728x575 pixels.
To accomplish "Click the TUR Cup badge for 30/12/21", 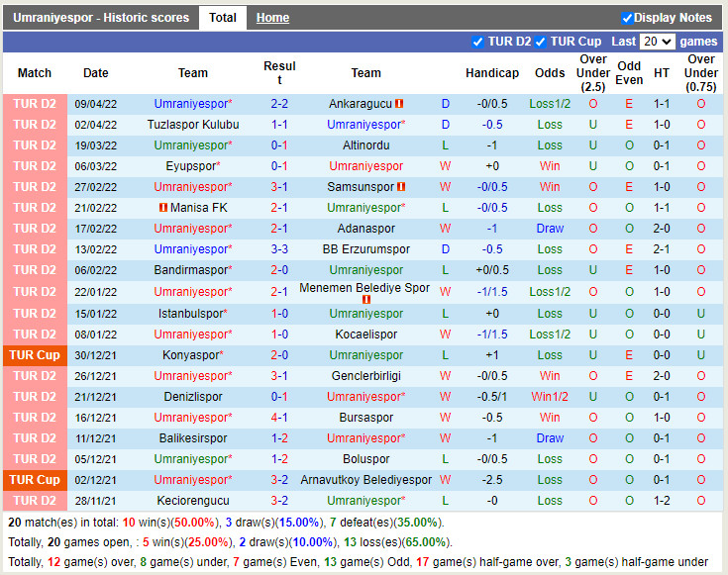I will pos(35,355).
